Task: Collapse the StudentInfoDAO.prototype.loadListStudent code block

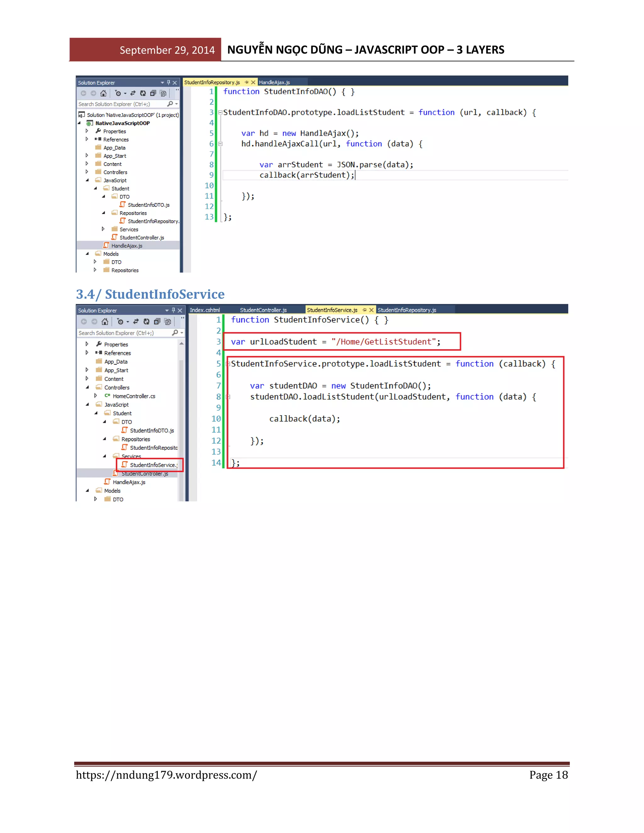Action: (220, 113)
